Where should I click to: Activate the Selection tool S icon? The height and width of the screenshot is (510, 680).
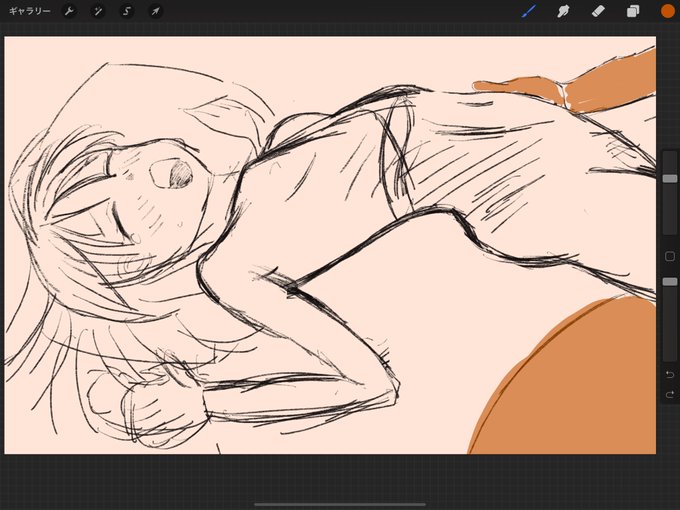click(x=127, y=11)
